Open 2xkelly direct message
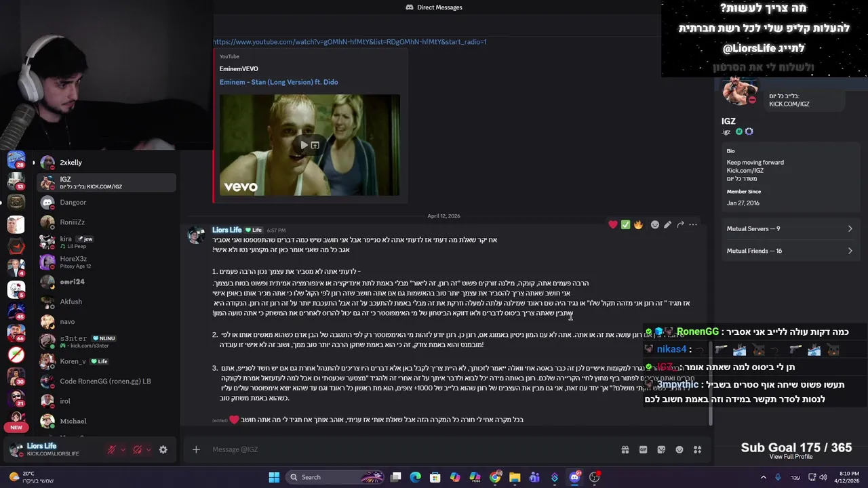The height and width of the screenshot is (488, 868). pyautogui.click(x=106, y=163)
